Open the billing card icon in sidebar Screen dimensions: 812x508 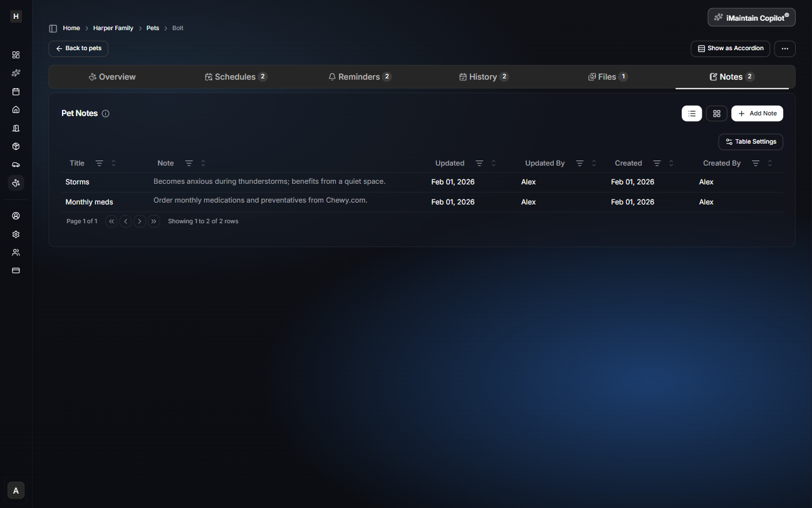pos(16,270)
